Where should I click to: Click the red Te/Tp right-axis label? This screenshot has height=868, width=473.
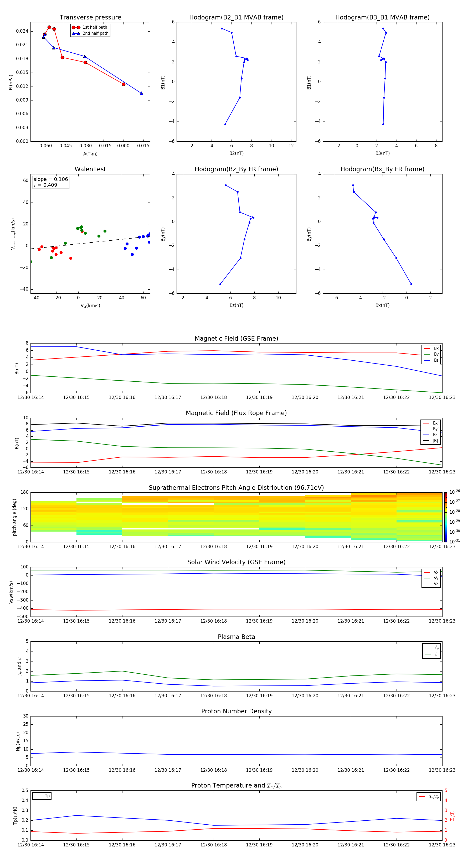452,816
